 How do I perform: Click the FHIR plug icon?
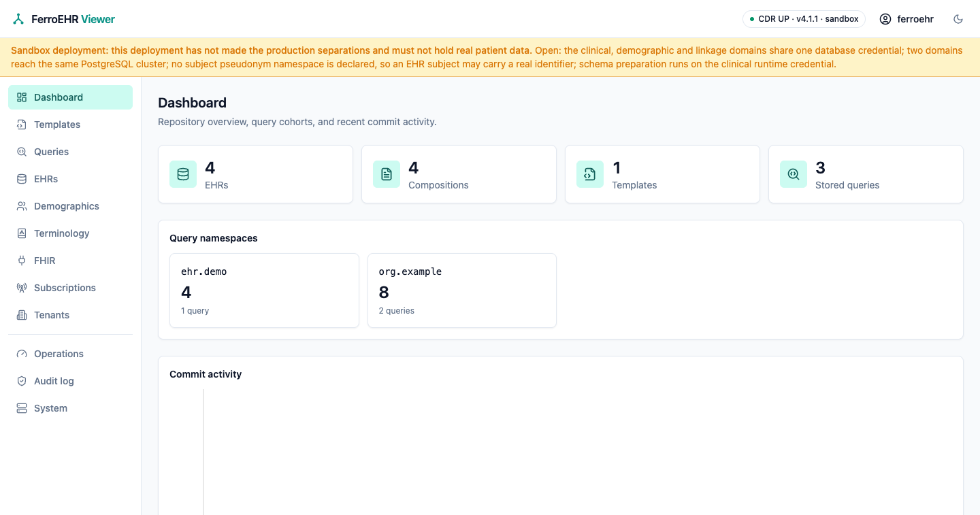[22, 261]
